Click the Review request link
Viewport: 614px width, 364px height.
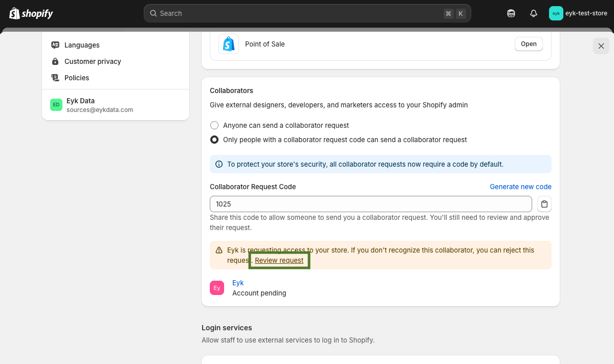point(279,260)
